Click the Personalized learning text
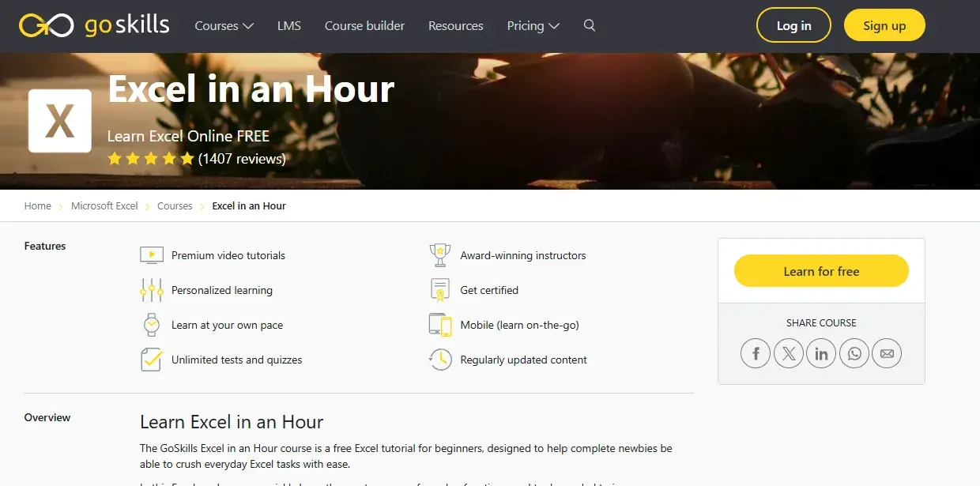 click(x=222, y=290)
